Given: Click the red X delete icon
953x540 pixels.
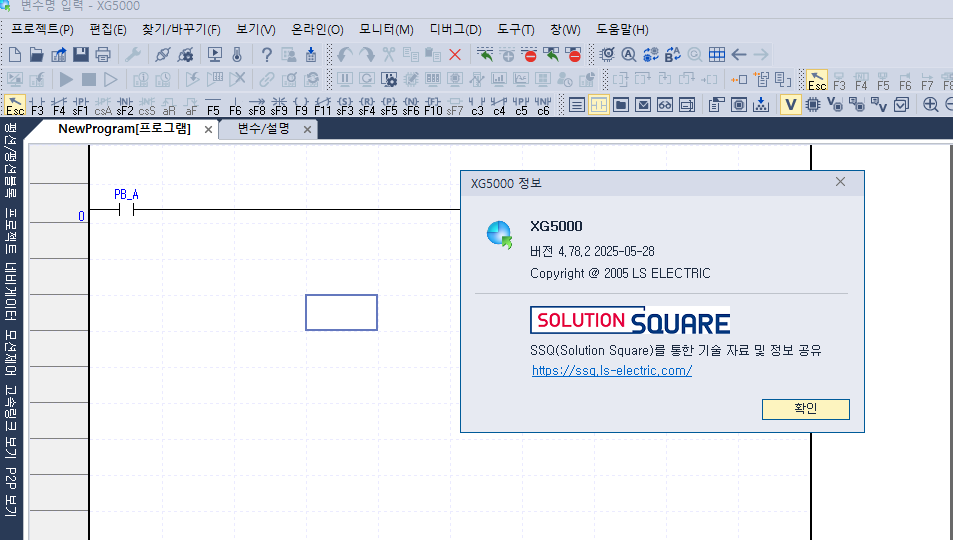Looking at the screenshot, I should click(455, 55).
